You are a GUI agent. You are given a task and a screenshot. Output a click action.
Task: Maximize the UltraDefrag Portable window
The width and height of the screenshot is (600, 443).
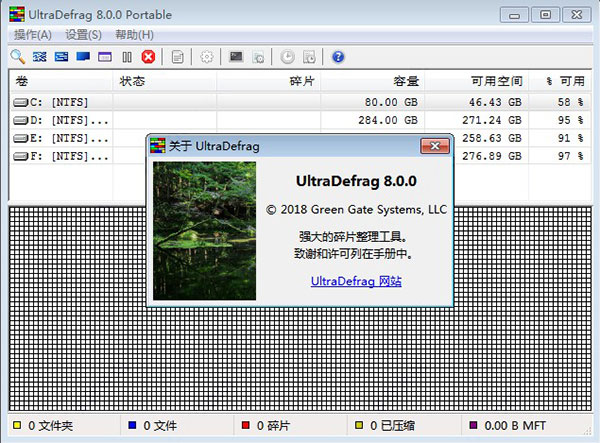[x=545, y=15]
